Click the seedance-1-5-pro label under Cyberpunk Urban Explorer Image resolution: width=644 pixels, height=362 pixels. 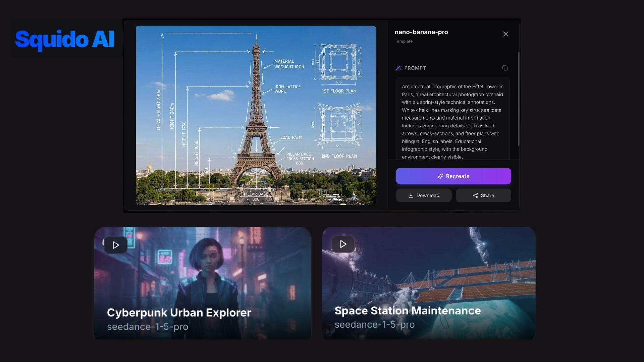point(148,327)
